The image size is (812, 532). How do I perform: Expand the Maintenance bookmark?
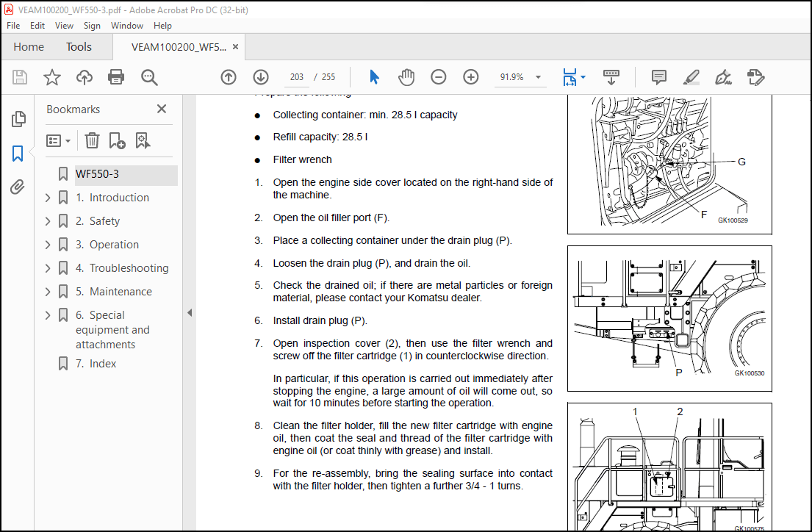coord(48,292)
